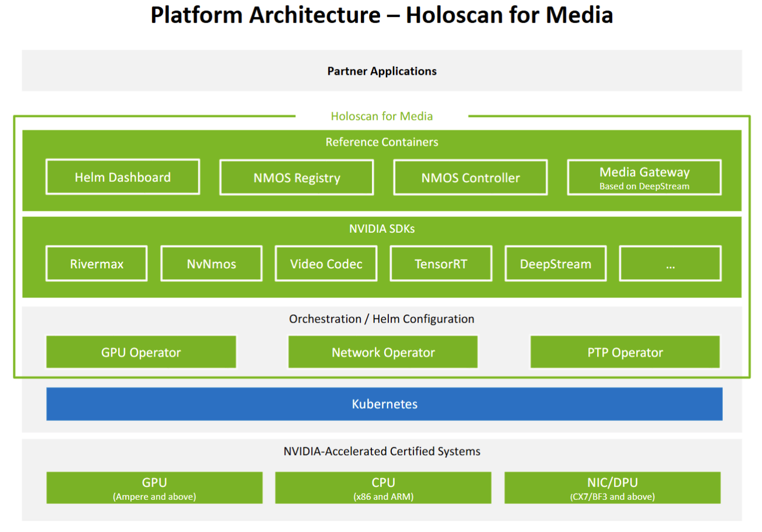Click the TensorRT SDK box

(440, 264)
